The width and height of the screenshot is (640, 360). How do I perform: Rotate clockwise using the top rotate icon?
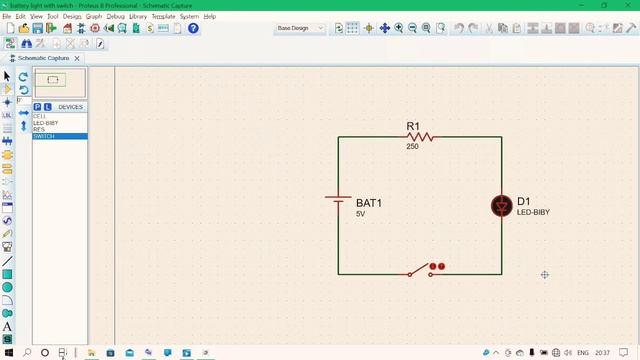[23, 77]
